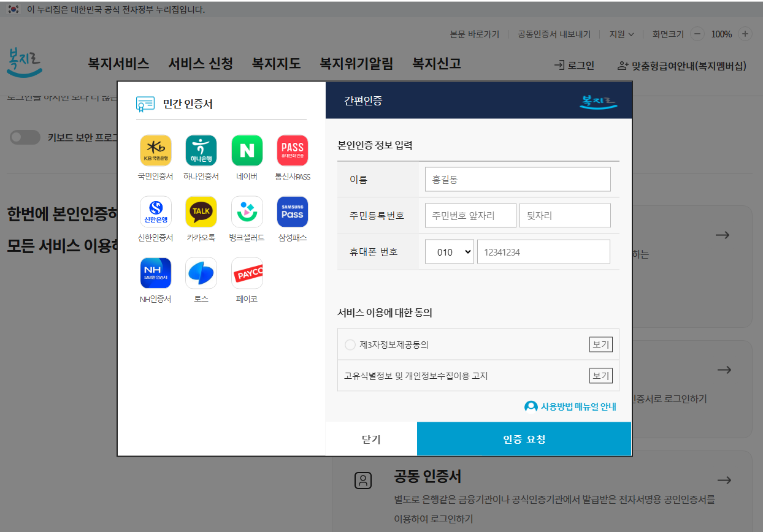Open the 복지신고 menu

(436, 63)
